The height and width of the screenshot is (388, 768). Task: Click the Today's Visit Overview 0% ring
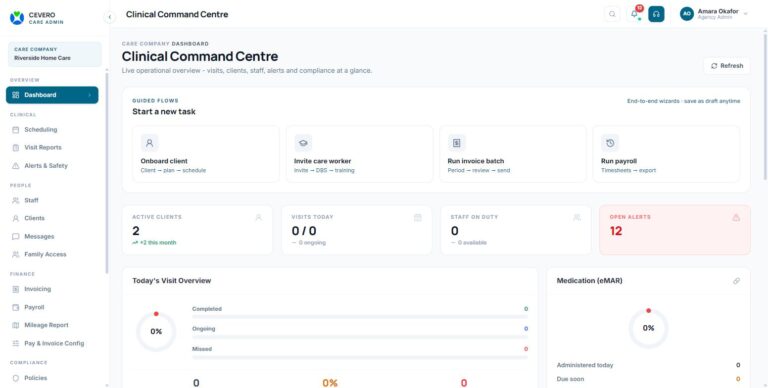(x=156, y=332)
